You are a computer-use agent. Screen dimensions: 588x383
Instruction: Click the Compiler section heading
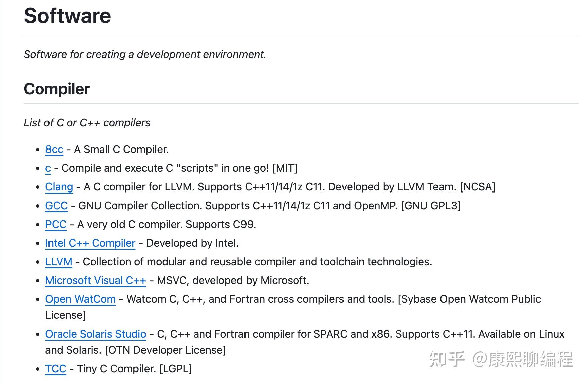point(57,89)
